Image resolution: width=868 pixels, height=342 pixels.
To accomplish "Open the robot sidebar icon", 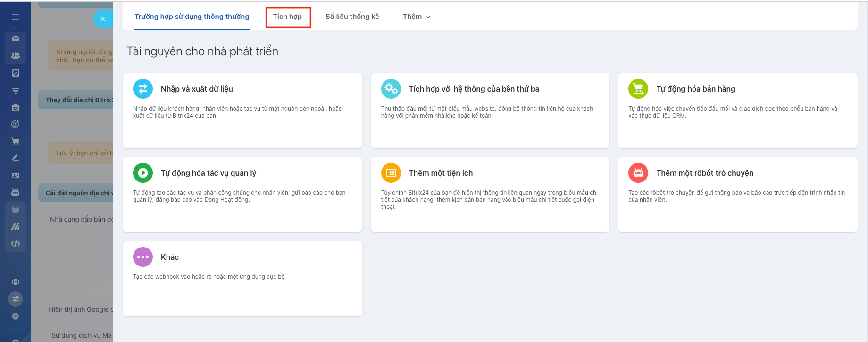I will pyautogui.click(x=16, y=192).
